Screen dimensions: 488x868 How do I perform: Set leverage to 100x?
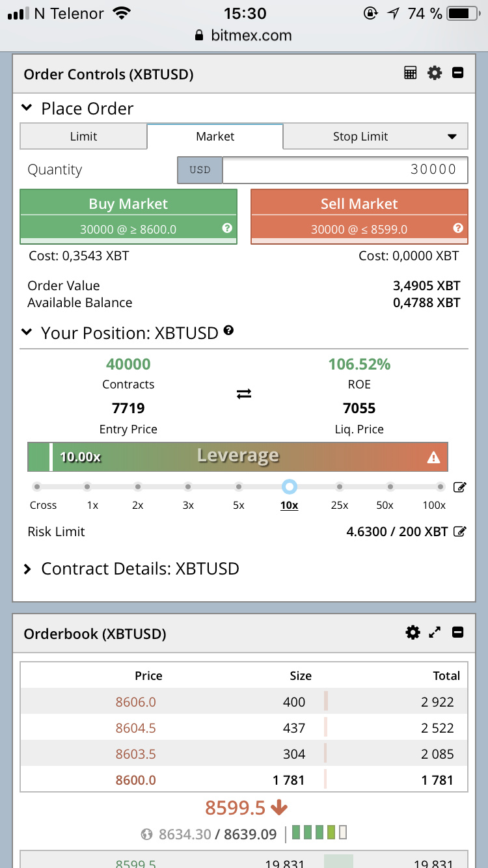coord(441,487)
